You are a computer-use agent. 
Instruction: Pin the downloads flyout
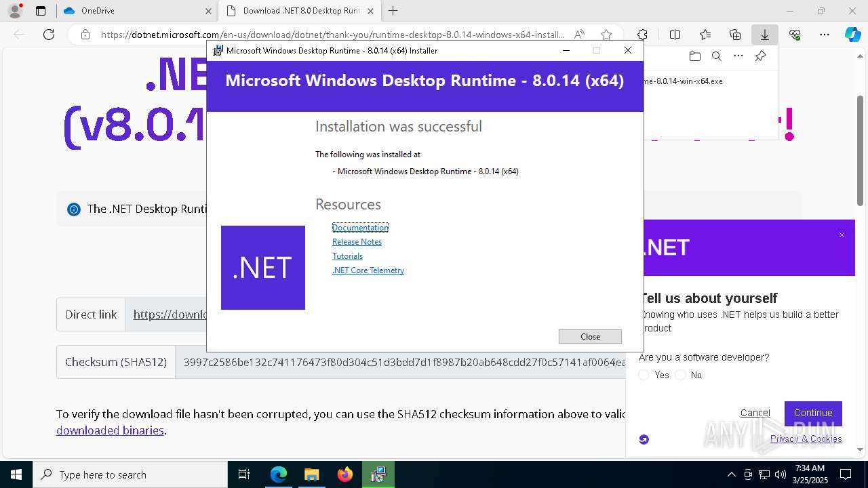pos(761,56)
